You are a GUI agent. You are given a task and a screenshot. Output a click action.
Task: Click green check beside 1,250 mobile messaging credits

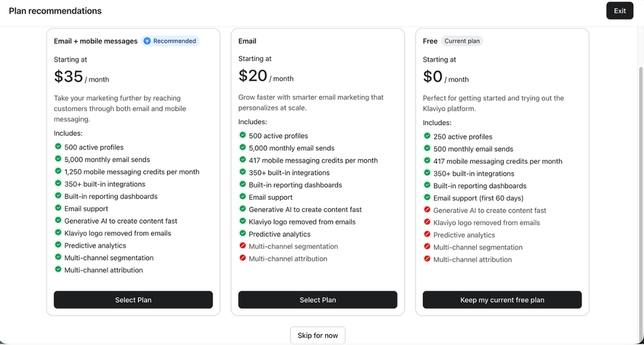click(x=58, y=171)
